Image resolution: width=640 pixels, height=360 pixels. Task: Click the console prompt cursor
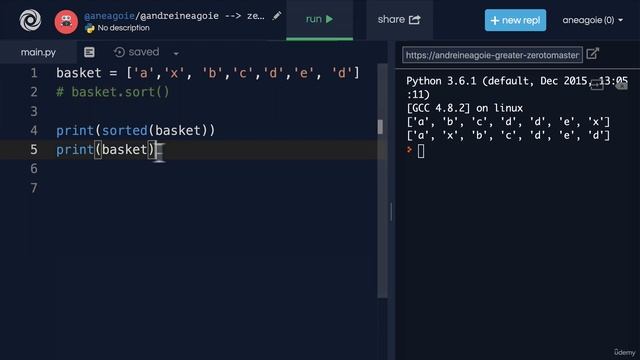pyautogui.click(x=421, y=151)
